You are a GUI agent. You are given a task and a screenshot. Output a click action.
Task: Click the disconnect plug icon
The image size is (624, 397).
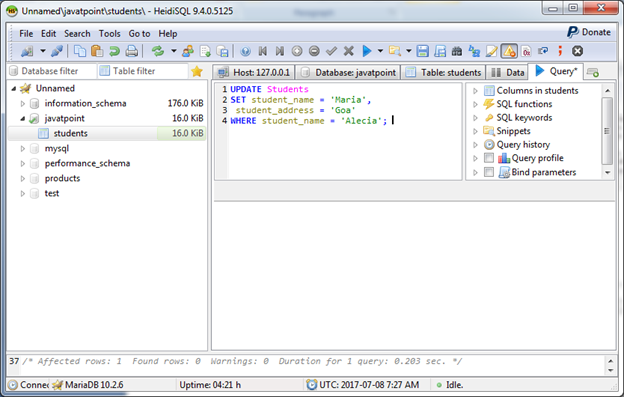tap(57, 51)
